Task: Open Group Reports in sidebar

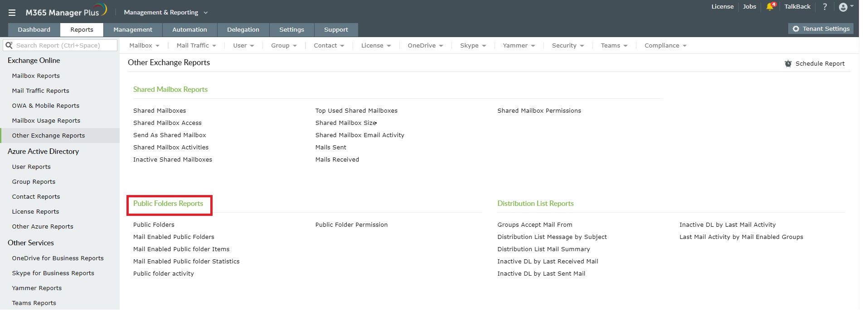Action: (34, 182)
